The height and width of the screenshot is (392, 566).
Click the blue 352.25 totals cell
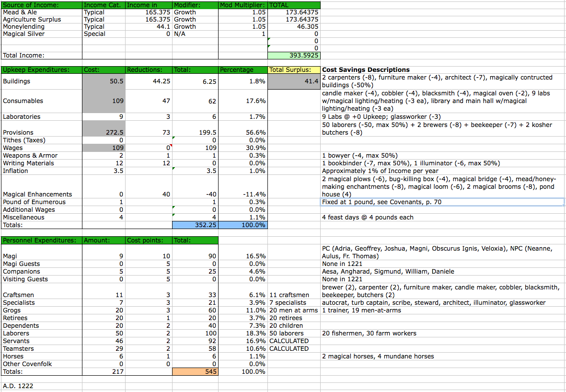click(196, 225)
